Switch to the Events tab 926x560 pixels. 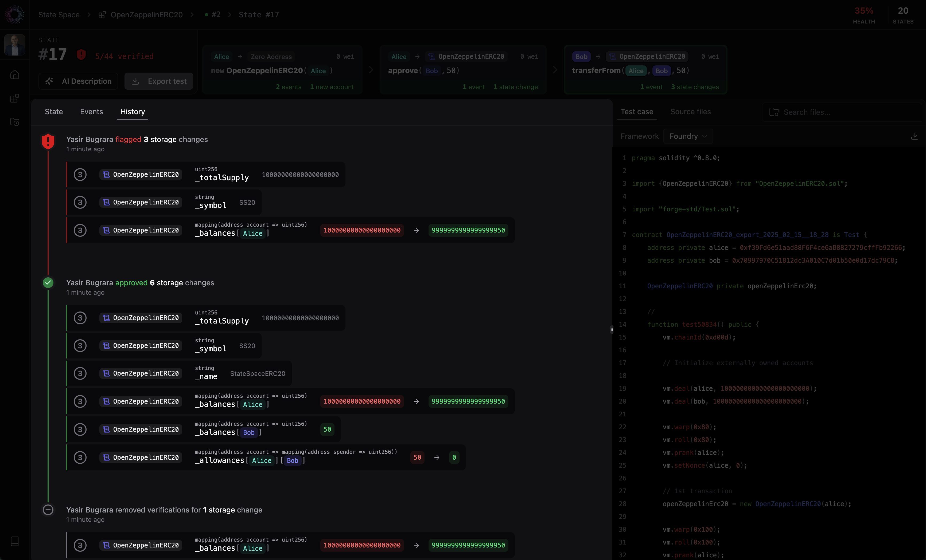coord(91,112)
